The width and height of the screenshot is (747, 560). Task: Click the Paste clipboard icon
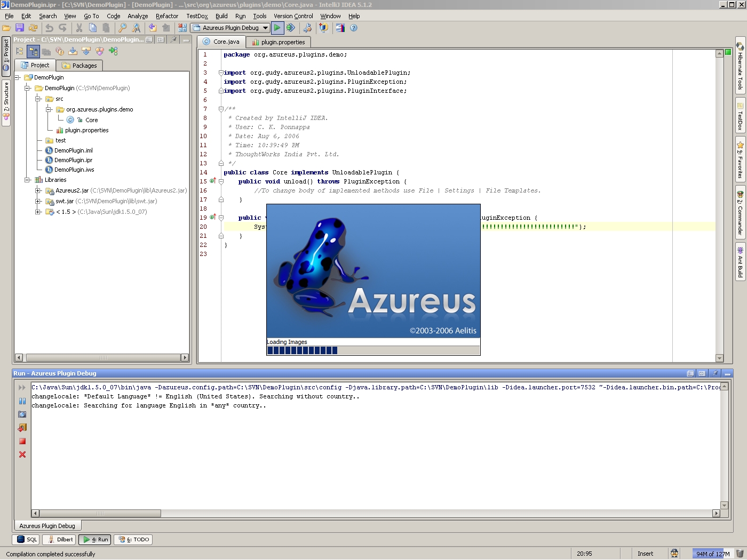pos(106,28)
